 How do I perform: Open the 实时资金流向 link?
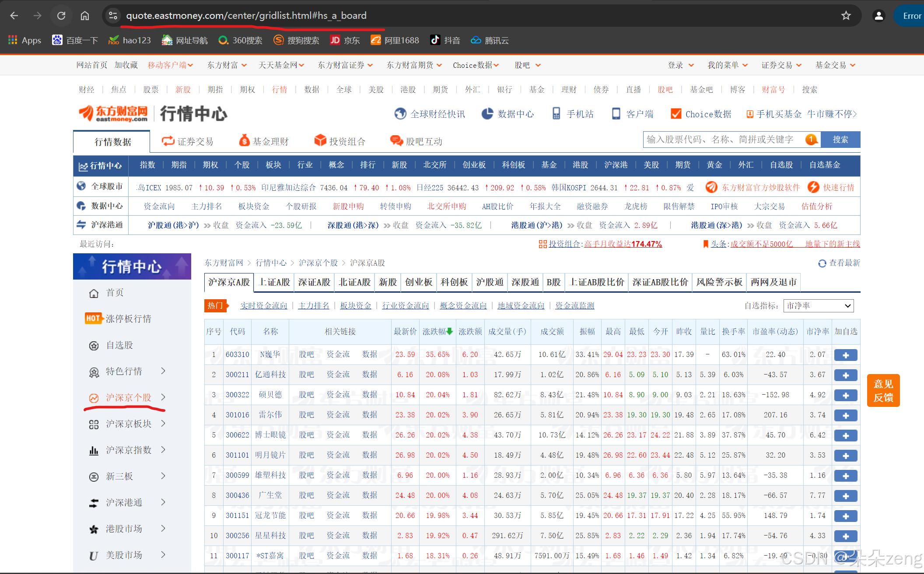264,306
